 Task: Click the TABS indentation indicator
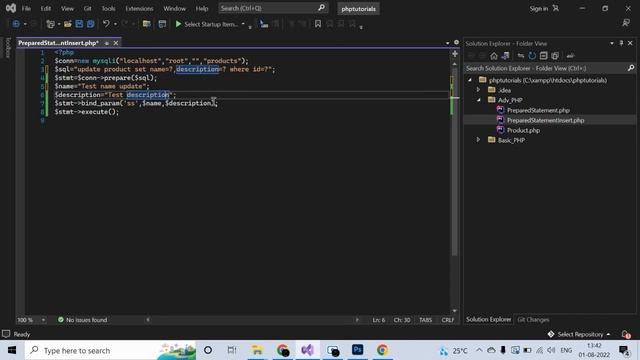pos(425,320)
